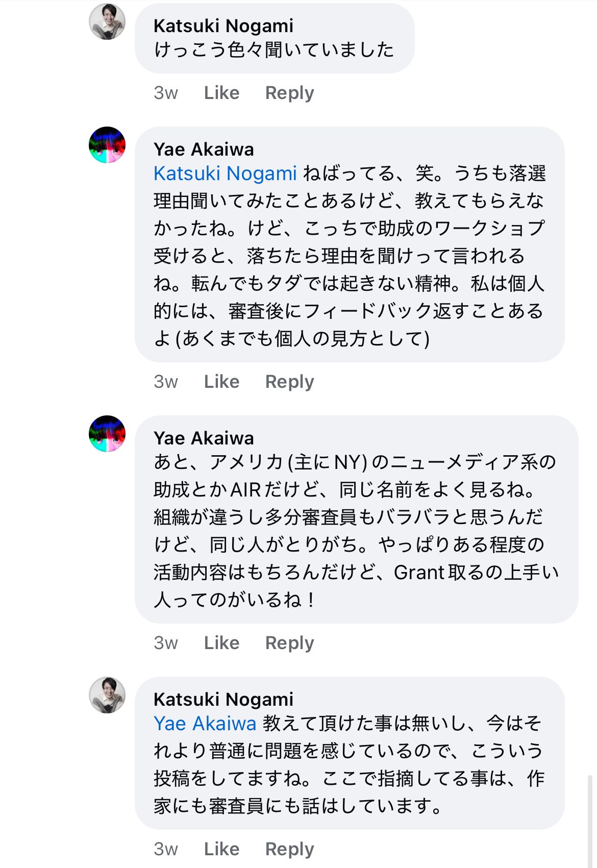This screenshot has width=597, height=868.
Task: Like Yae Akaiwa's comment starting with ねばってる
Action: click(x=221, y=382)
